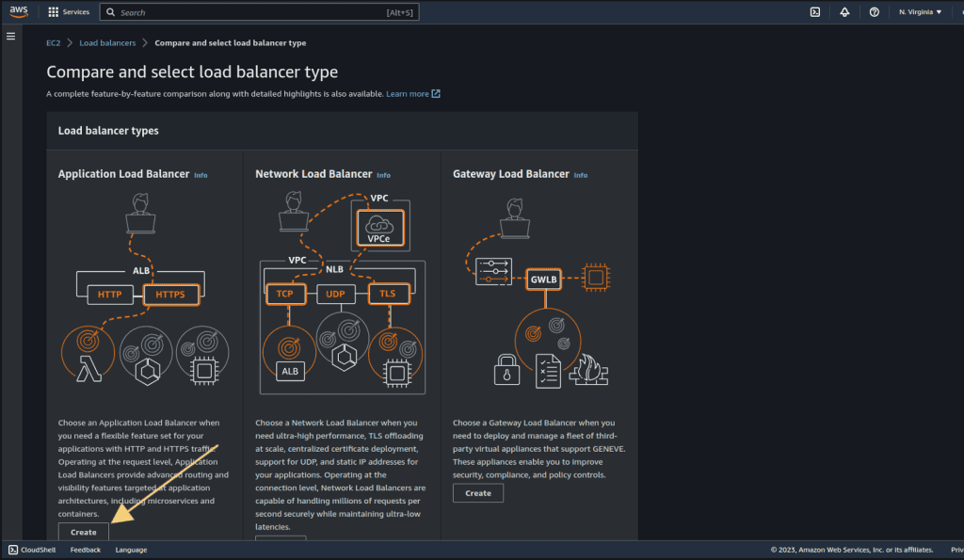Image resolution: width=964 pixels, height=560 pixels.
Task: Open the help question mark menu
Action: point(874,12)
